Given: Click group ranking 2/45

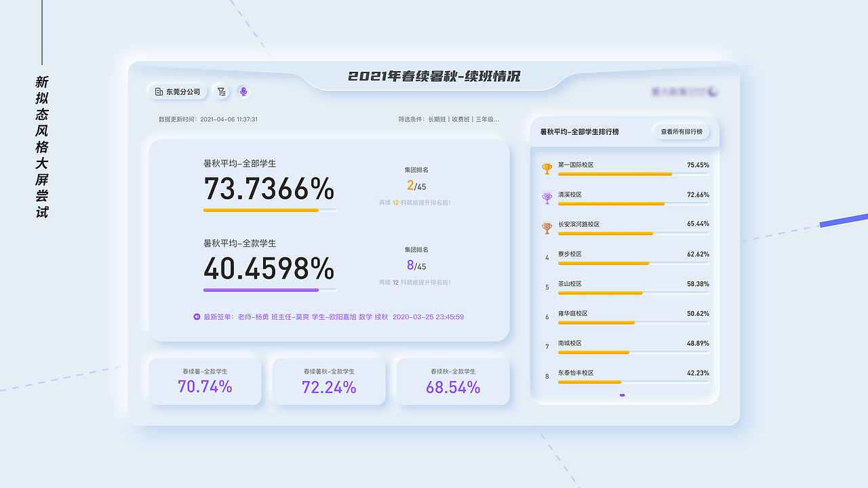Looking at the screenshot, I should point(416,186).
